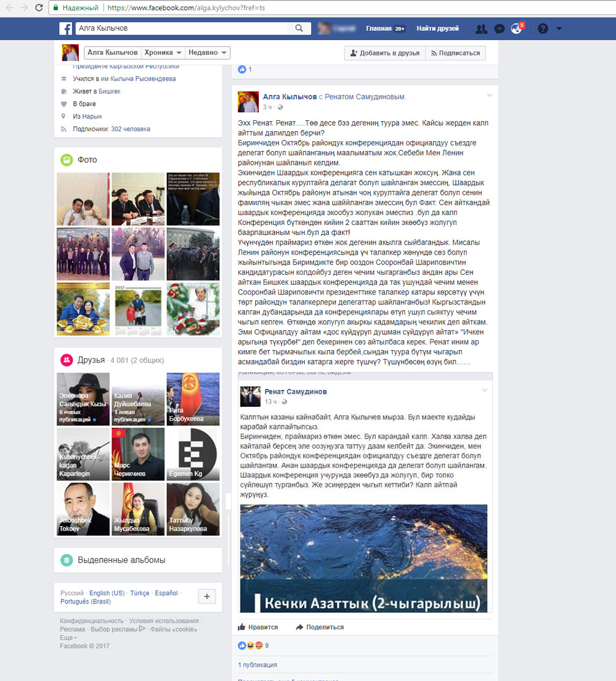
Task: Click the Facebook search input field
Action: 182,28
